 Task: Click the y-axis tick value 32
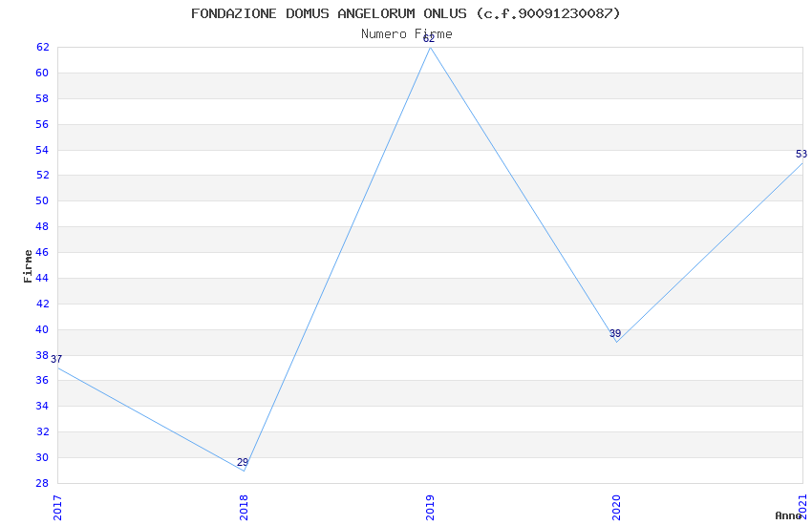[42, 431]
